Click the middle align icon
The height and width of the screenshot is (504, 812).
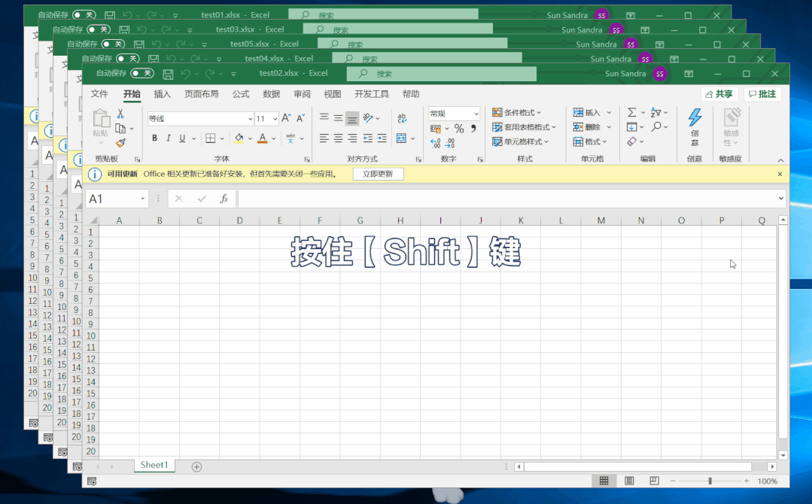pyautogui.click(x=338, y=118)
